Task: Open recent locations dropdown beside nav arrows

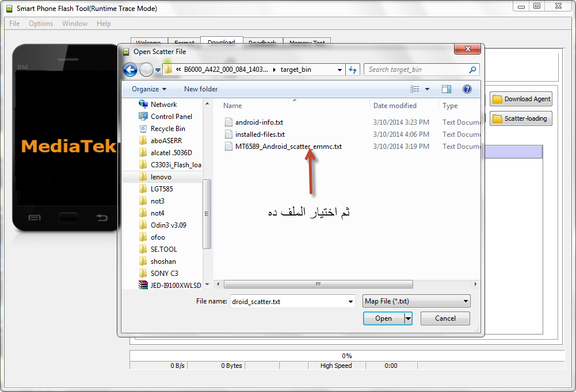Action: point(158,70)
